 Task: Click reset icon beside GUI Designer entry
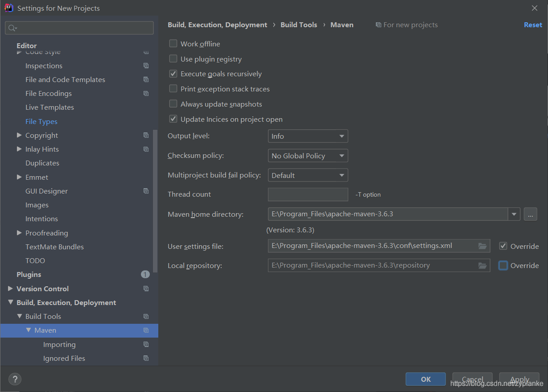(146, 190)
